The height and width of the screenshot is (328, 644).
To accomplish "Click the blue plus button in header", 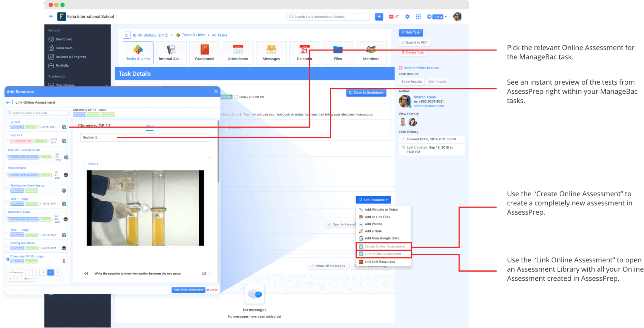I will click(379, 17).
